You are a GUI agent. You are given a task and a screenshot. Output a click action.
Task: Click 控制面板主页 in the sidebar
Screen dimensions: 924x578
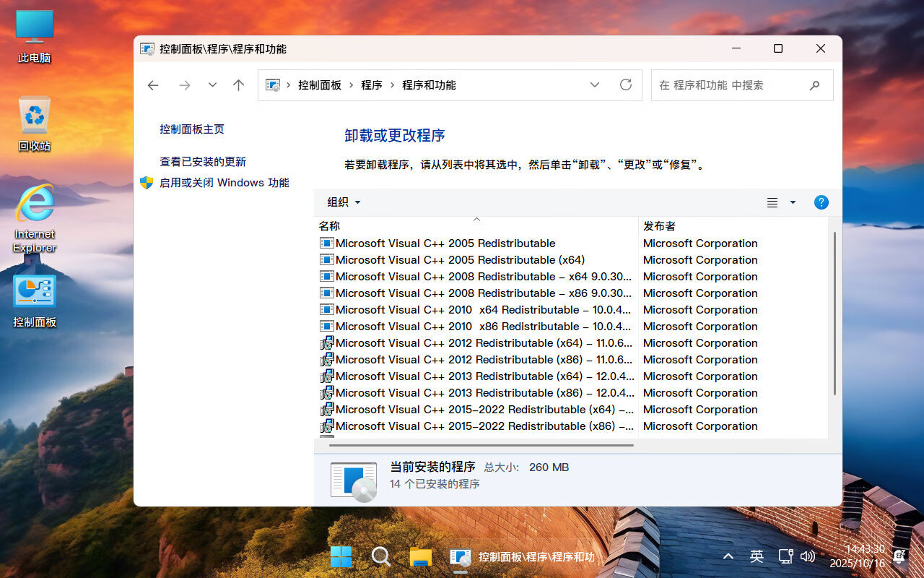(191, 129)
